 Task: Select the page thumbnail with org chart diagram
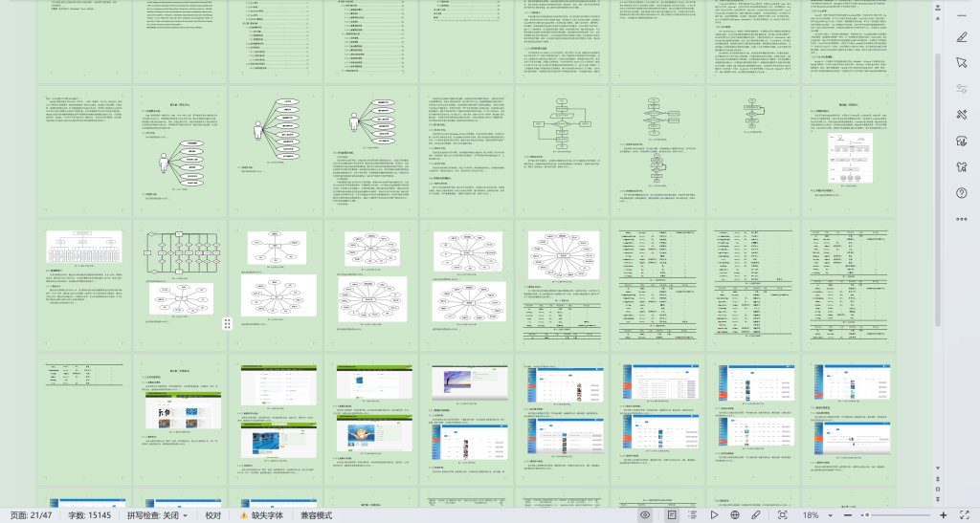pos(84,284)
